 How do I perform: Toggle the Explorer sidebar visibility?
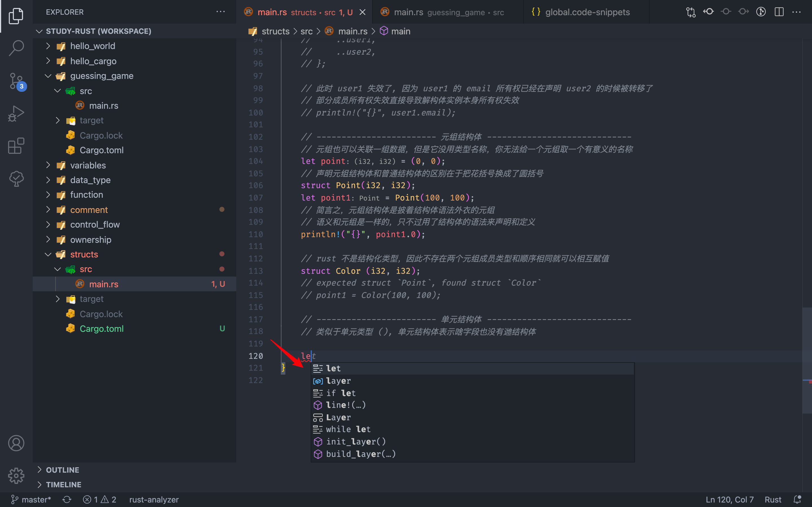(x=16, y=16)
